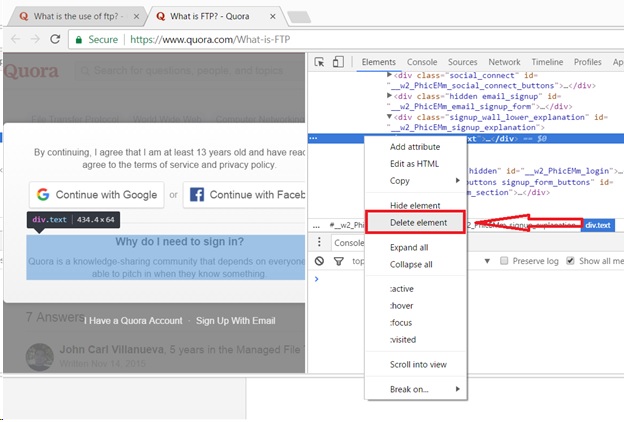
Task: Open the console filter funnel icon
Action: [x=339, y=261]
